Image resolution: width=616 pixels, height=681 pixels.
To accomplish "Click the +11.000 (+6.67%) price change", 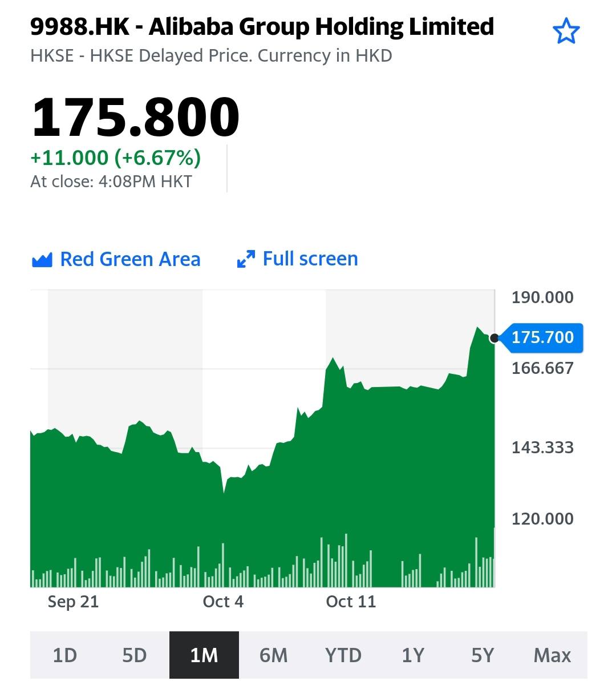I will (x=115, y=157).
